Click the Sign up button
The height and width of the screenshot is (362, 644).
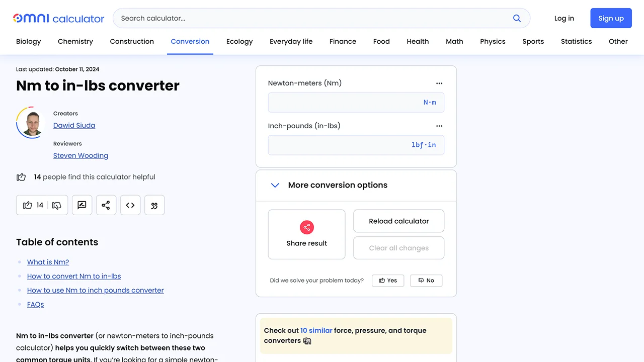tap(610, 18)
